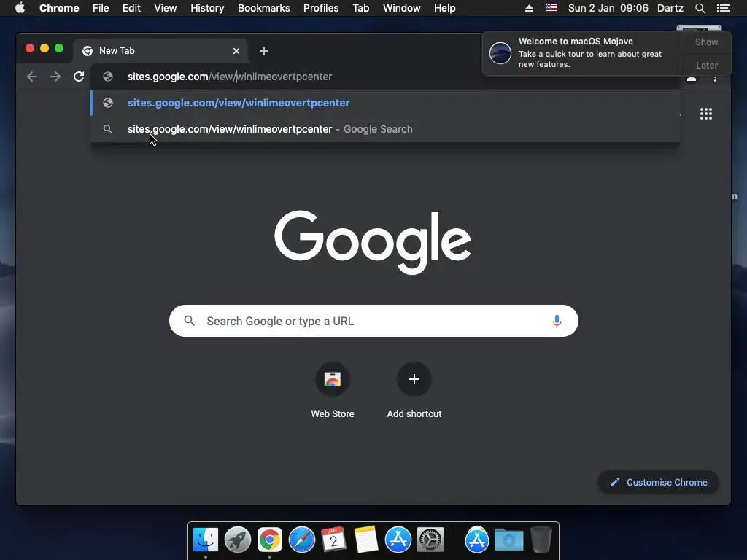Start voice search with the microphone icon

point(557,321)
